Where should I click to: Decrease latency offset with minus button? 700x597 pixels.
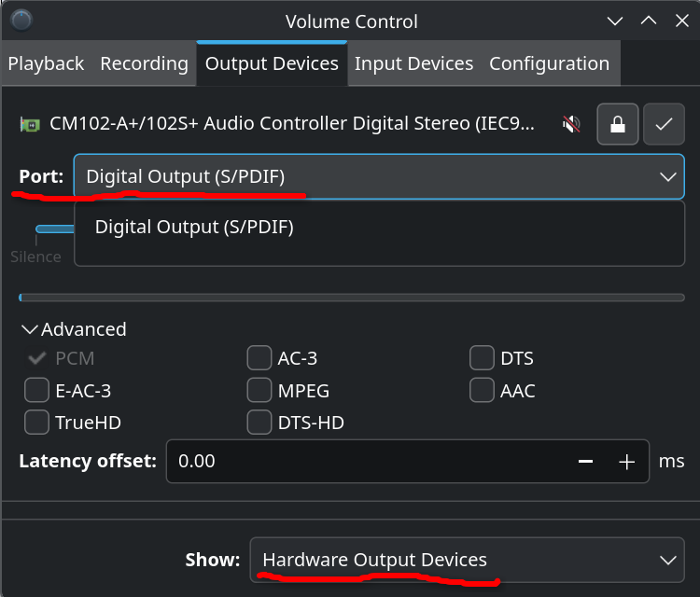586,462
